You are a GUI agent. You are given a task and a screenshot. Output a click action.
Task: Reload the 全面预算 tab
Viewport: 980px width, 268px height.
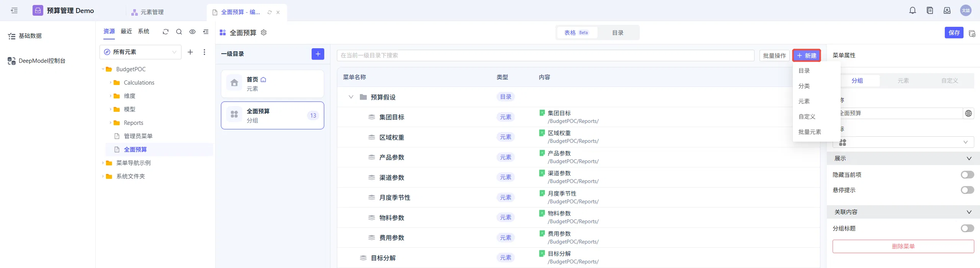[269, 12]
